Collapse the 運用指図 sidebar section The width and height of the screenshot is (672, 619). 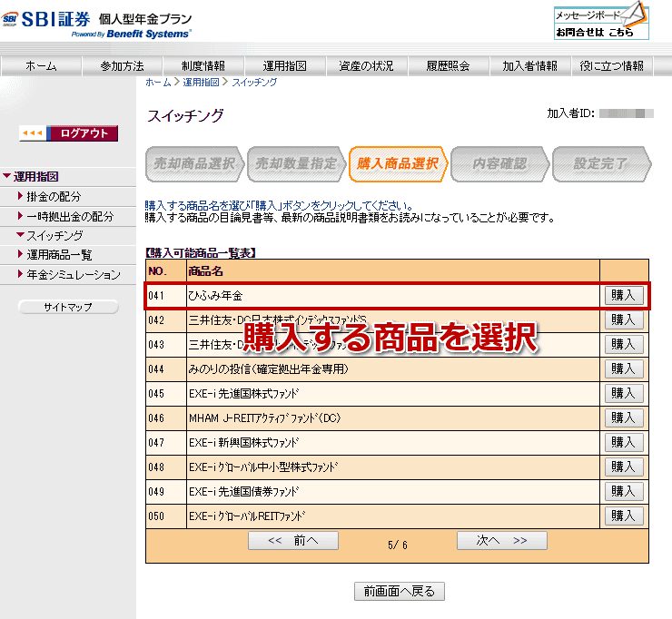tap(36, 177)
